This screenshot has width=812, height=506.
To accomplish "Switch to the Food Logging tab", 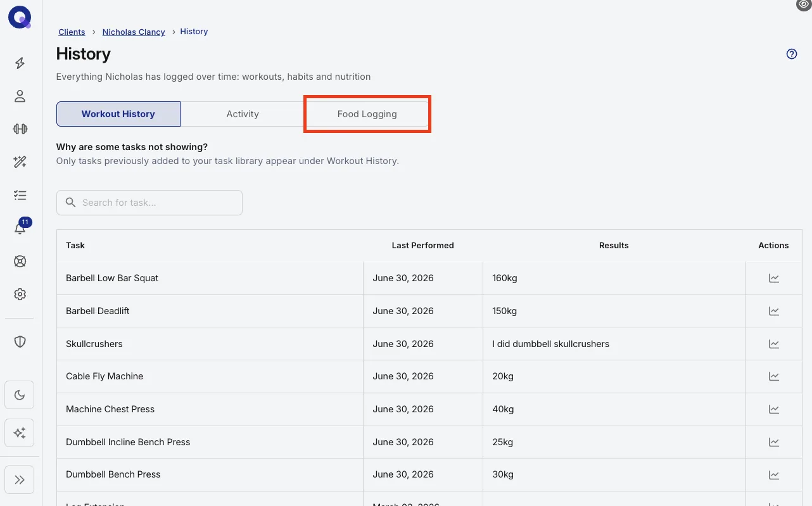I will coord(367,114).
